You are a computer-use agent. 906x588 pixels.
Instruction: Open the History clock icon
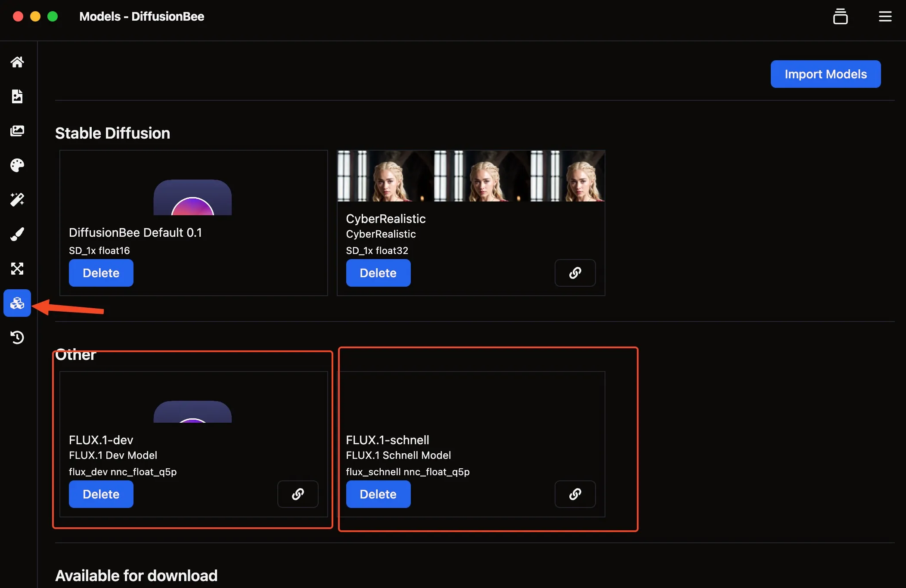pos(17,337)
